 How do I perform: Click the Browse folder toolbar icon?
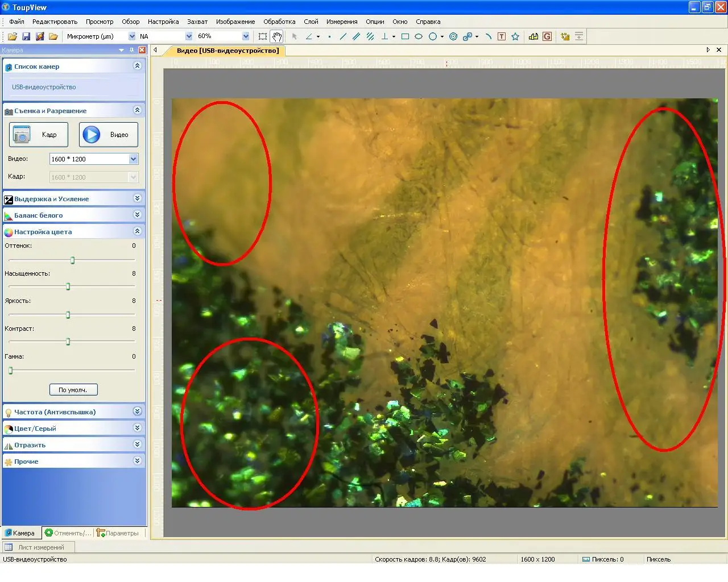click(53, 36)
